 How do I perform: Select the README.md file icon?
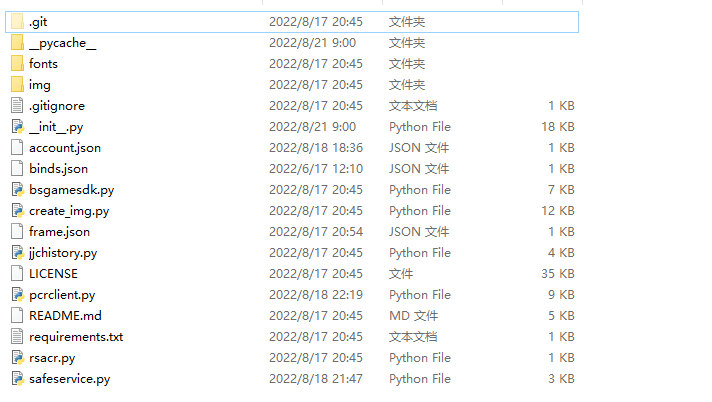tap(17, 316)
